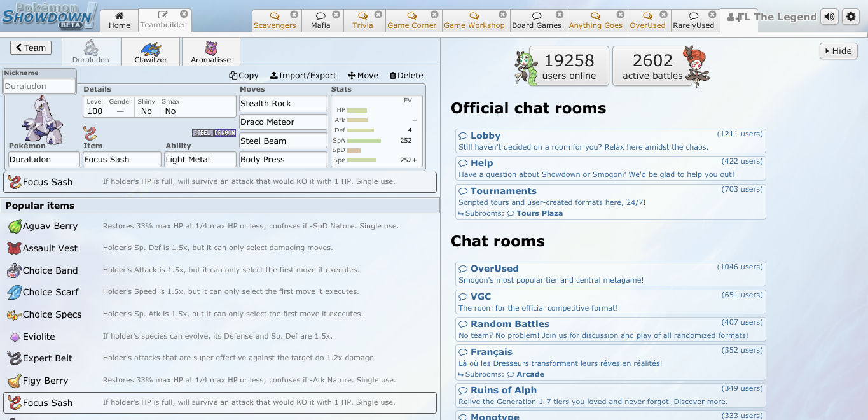Click the Item field with Focus Sash
Screen dimensions: 868x420
coord(122,159)
